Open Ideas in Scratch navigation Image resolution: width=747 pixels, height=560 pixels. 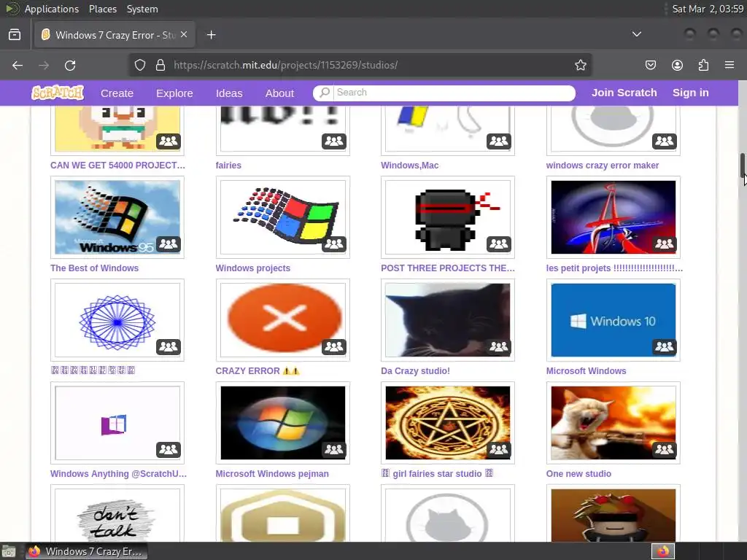(229, 93)
